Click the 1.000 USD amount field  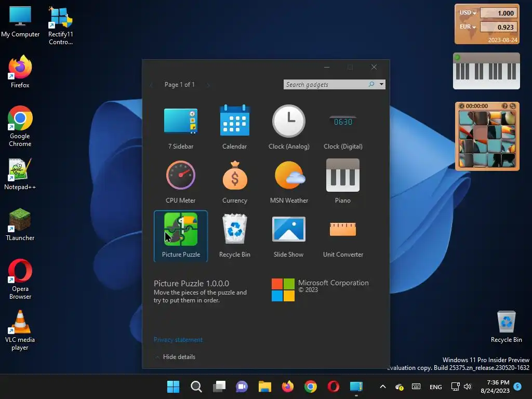pos(499,13)
